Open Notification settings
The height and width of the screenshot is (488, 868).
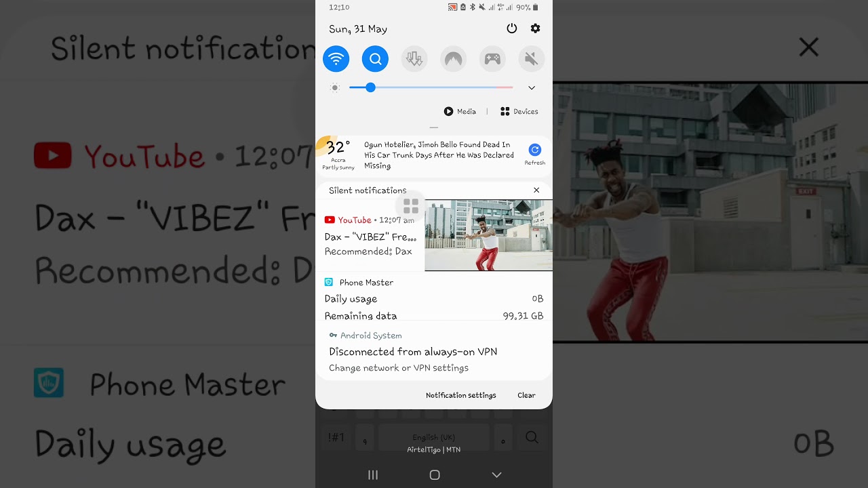[461, 395]
